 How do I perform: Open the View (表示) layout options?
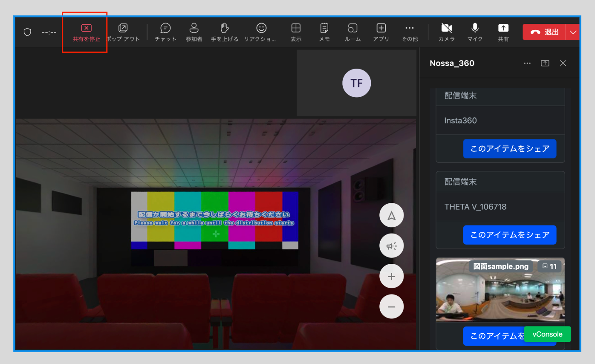pyautogui.click(x=296, y=32)
